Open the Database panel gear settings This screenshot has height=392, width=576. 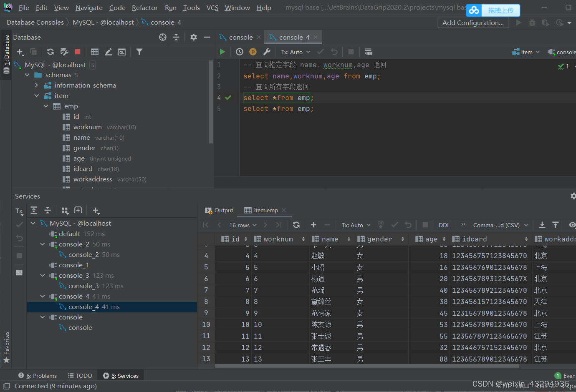(x=193, y=37)
